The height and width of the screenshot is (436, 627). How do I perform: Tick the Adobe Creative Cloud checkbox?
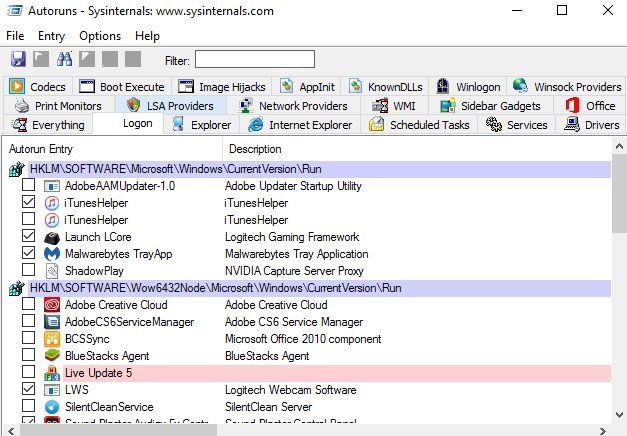[28, 304]
